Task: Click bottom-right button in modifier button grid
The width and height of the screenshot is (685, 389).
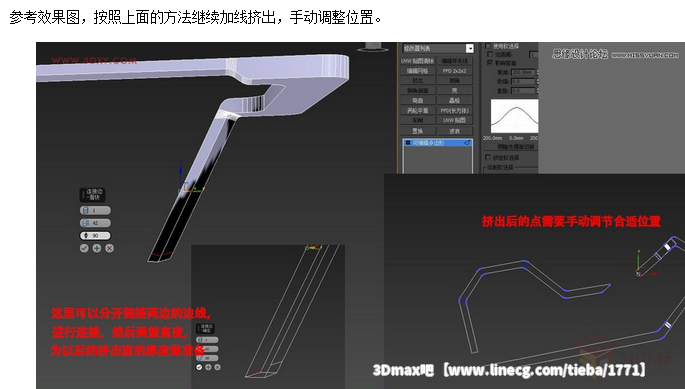Action: (x=455, y=131)
